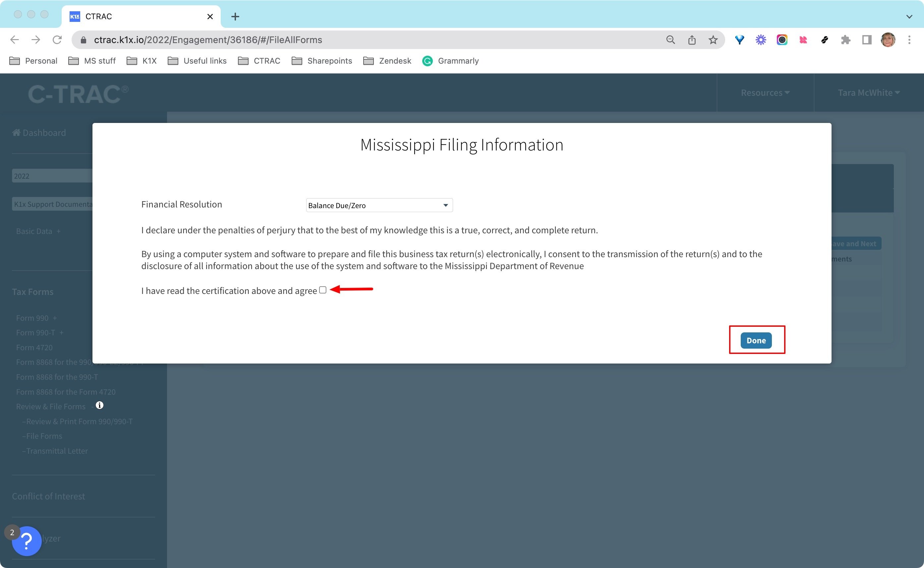This screenshot has height=568, width=924.
Task: Click the zoom magnifier icon in address bar
Action: pyautogui.click(x=670, y=40)
